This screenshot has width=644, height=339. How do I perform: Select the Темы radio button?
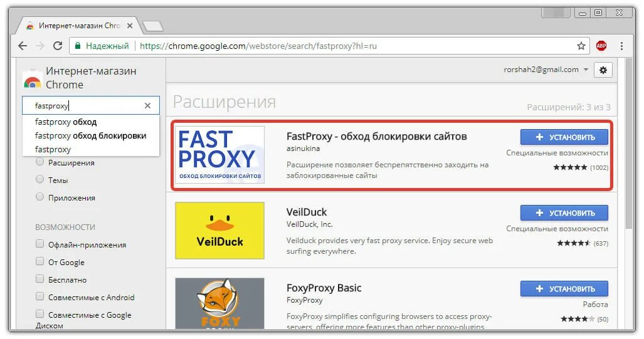pos(40,179)
